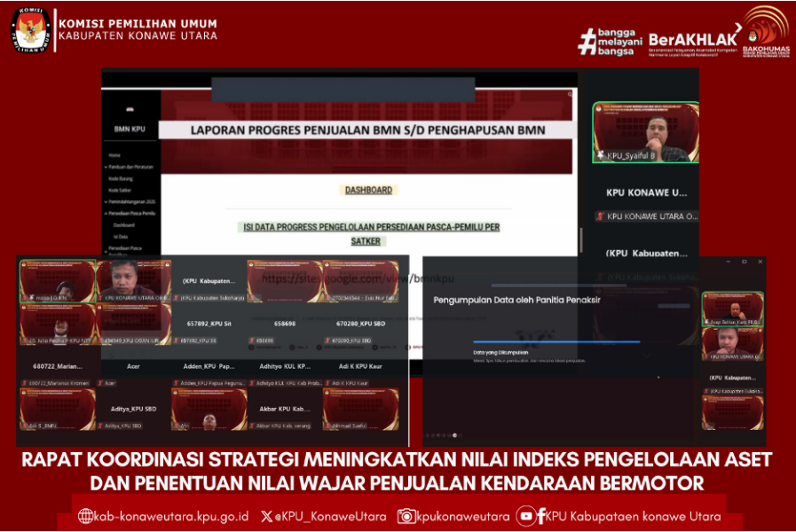Click the blue progress bar under Pengumpulan Data
Image resolution: width=796 pixels, height=532 pixels.
point(556,341)
